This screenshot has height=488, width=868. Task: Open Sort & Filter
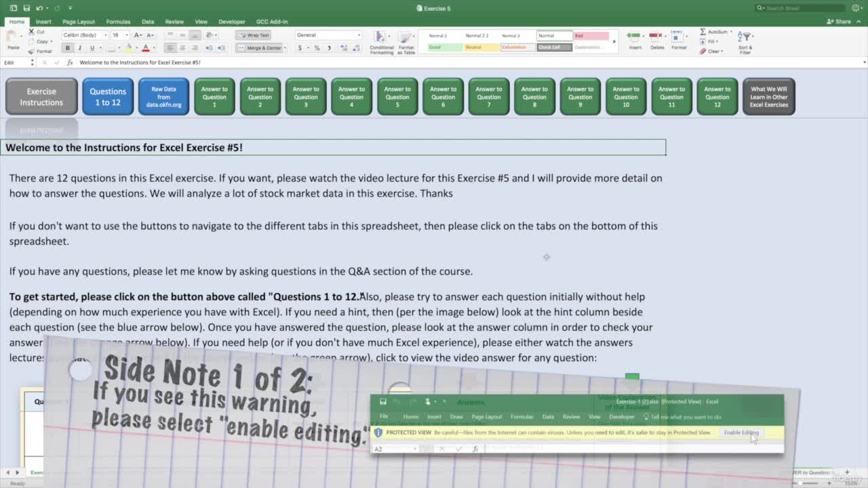(x=745, y=42)
